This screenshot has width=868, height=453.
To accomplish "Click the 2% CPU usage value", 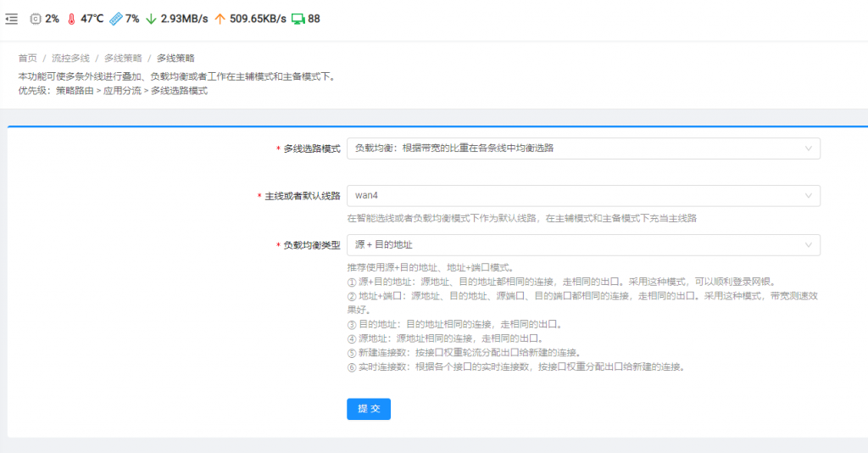I will [x=52, y=18].
